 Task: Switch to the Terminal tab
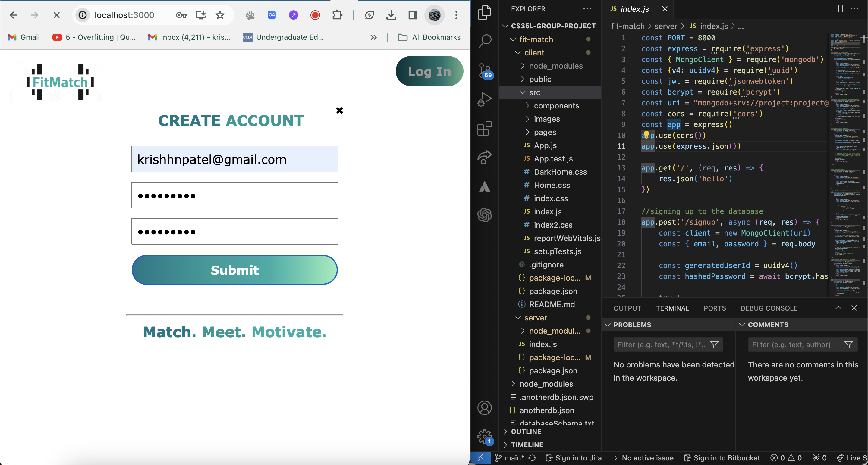pos(673,308)
